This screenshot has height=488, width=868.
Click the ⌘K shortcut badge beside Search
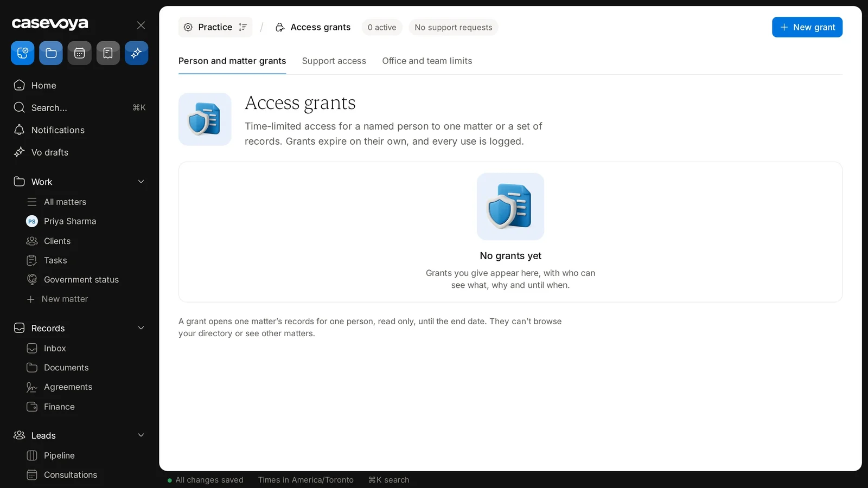[139, 107]
